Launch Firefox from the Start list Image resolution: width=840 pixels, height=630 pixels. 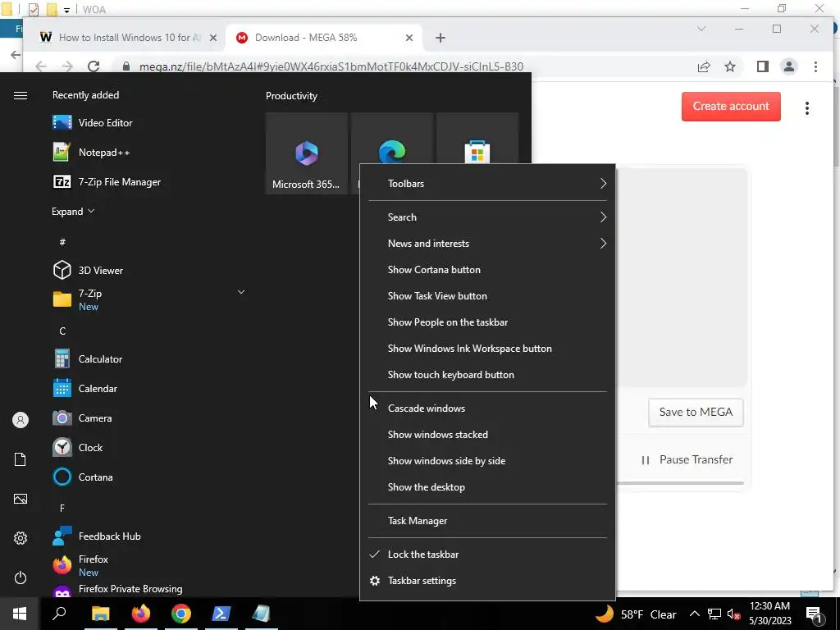coord(80,565)
